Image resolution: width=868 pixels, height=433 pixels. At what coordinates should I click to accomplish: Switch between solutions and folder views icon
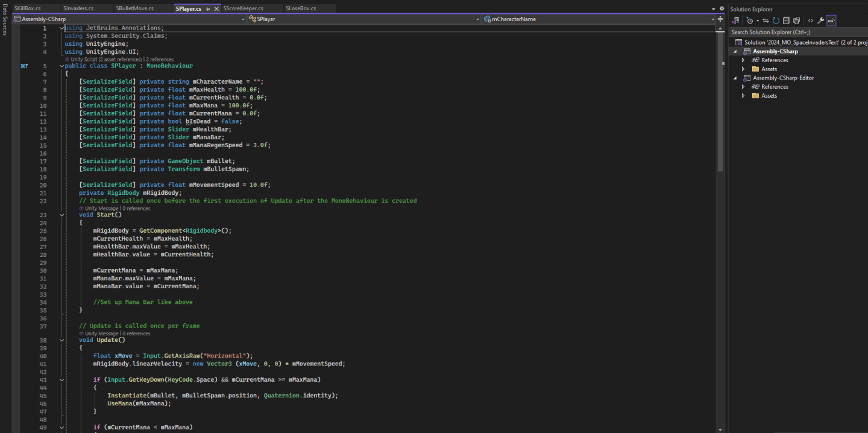pos(736,21)
